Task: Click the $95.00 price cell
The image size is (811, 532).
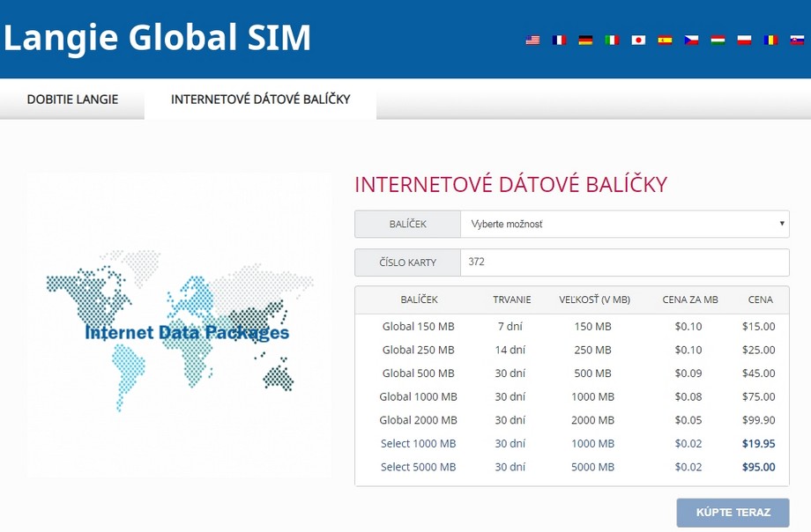Action: click(759, 467)
